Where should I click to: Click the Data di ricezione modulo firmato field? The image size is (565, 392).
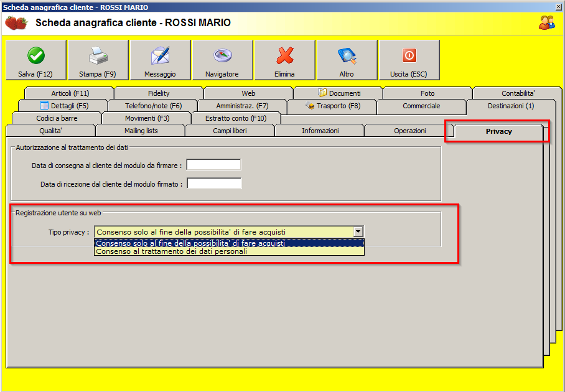coord(214,184)
